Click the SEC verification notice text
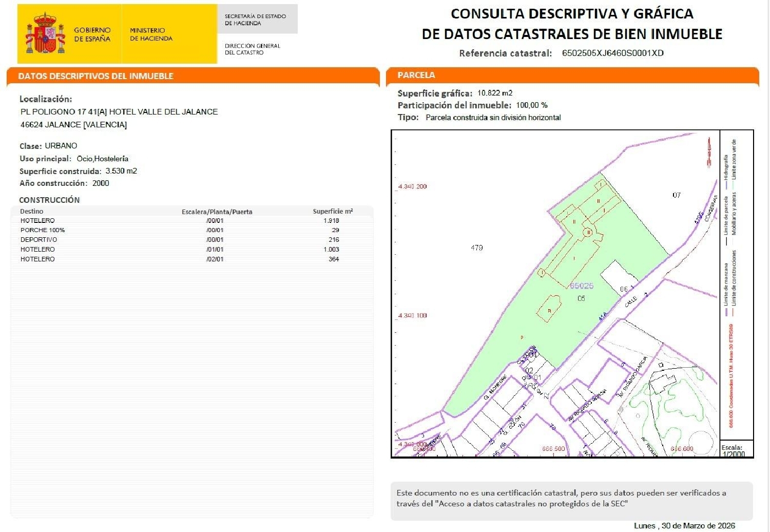 pos(560,499)
